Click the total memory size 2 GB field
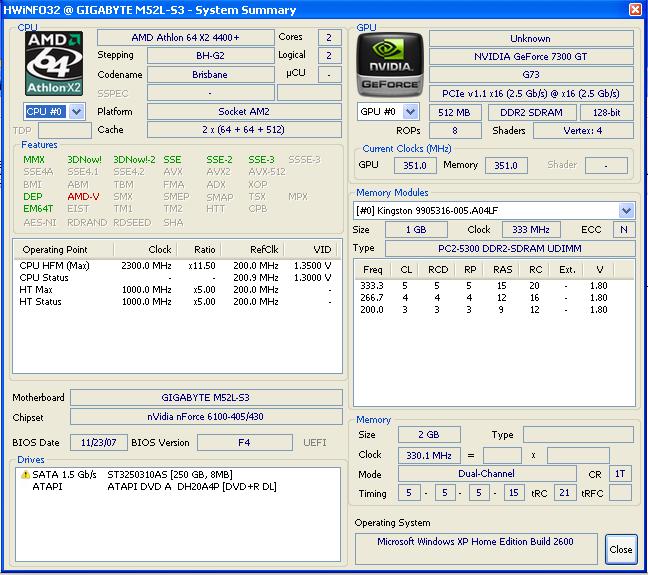648x575 pixels. tap(429, 434)
